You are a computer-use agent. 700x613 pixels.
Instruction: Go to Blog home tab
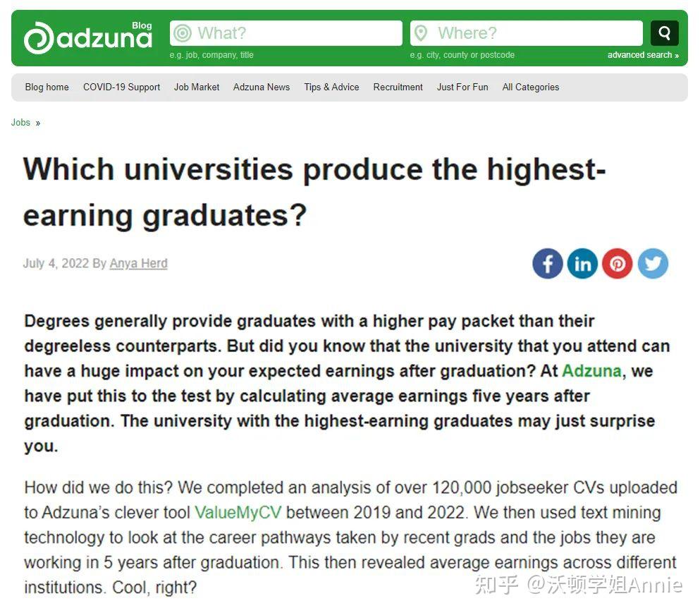coord(47,87)
